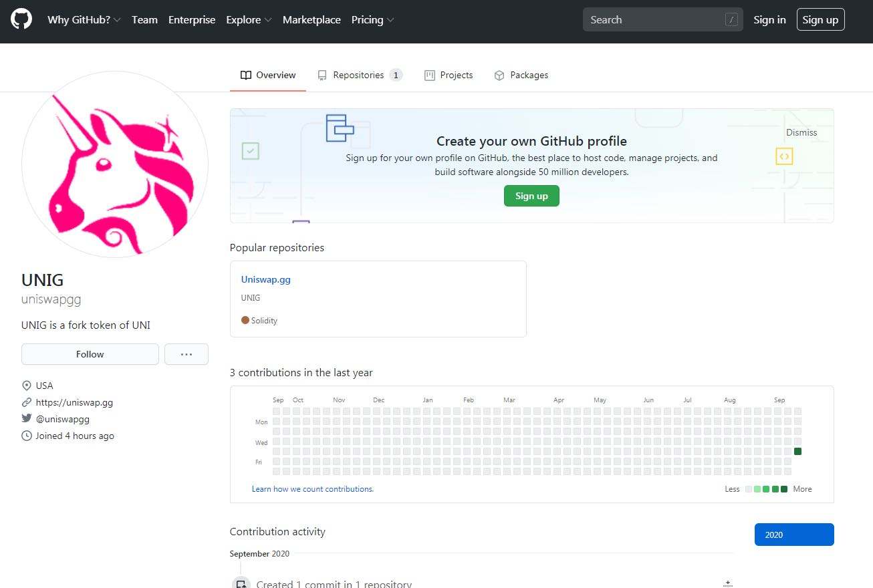Open the @uniswapgg Twitter link
The width and height of the screenshot is (873, 588).
point(63,419)
